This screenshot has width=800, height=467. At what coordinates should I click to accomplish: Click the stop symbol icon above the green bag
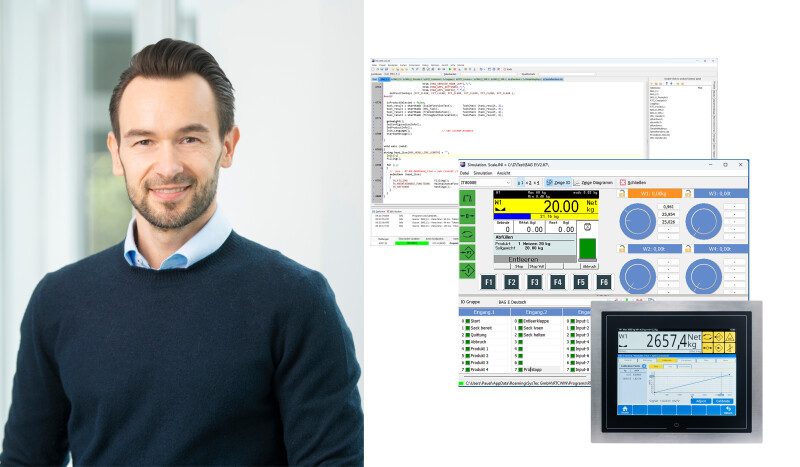587,227
